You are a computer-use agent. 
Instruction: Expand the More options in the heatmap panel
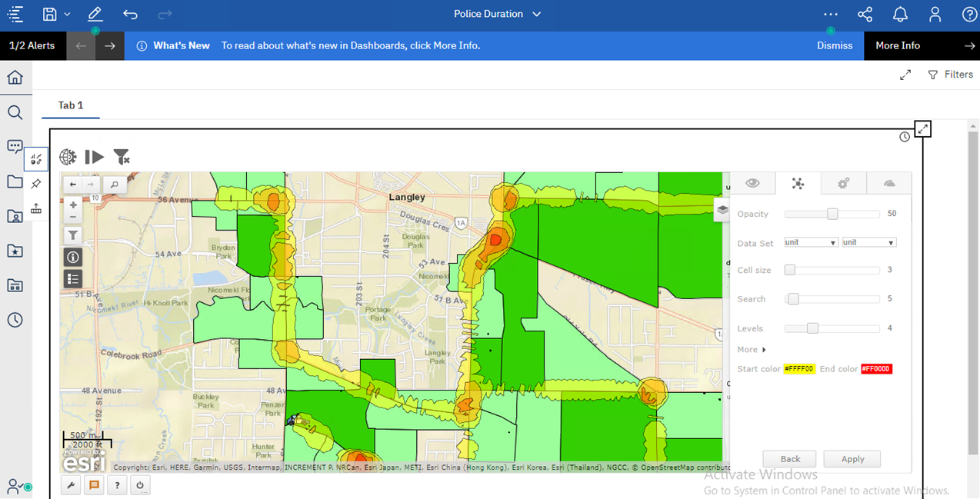(750, 349)
